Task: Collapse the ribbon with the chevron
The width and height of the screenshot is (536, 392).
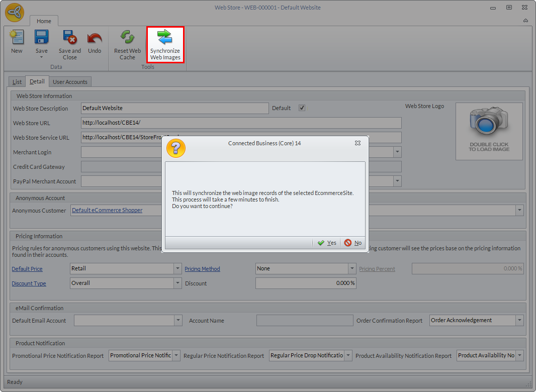Action: pos(525,21)
